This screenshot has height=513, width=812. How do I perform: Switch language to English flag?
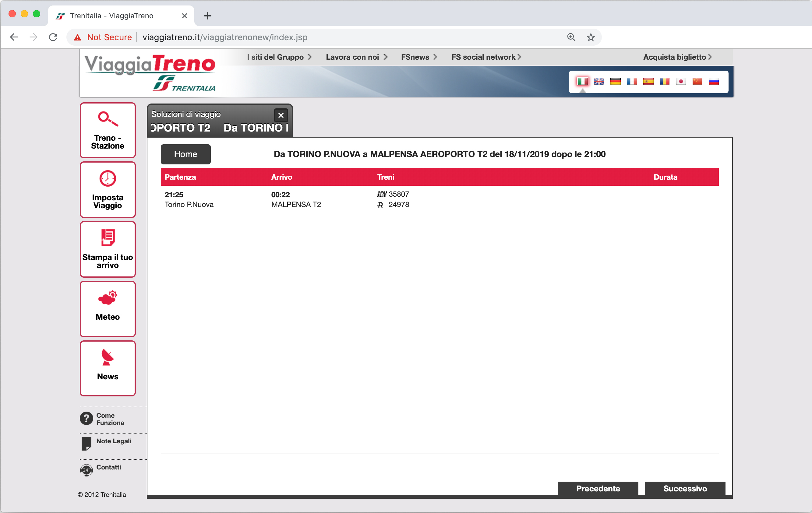coord(599,81)
